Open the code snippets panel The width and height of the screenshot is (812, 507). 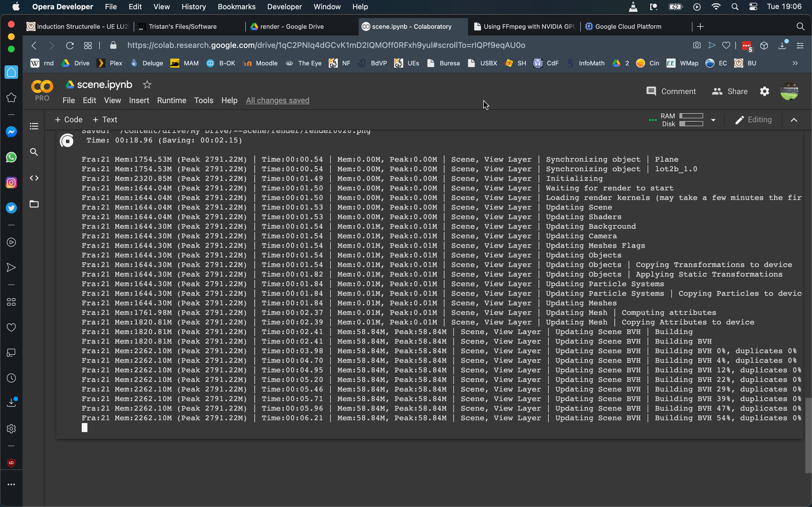34,178
